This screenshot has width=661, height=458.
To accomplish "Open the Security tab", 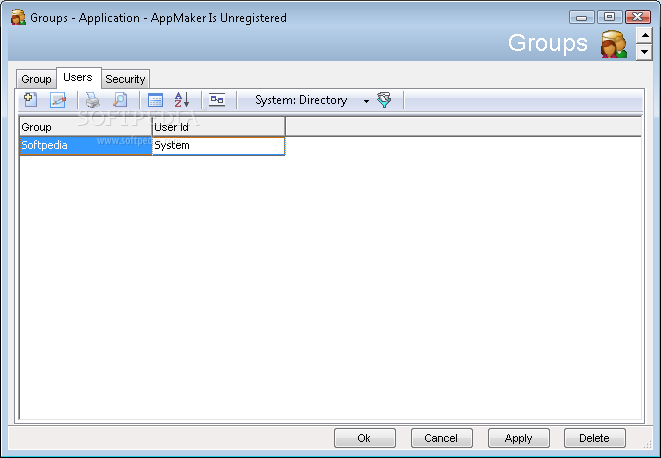I will (125, 79).
